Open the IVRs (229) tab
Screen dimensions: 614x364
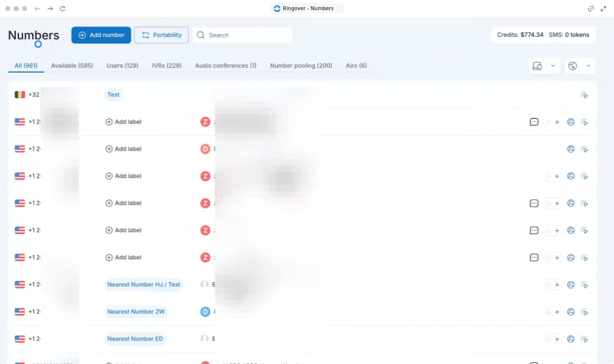click(x=167, y=65)
